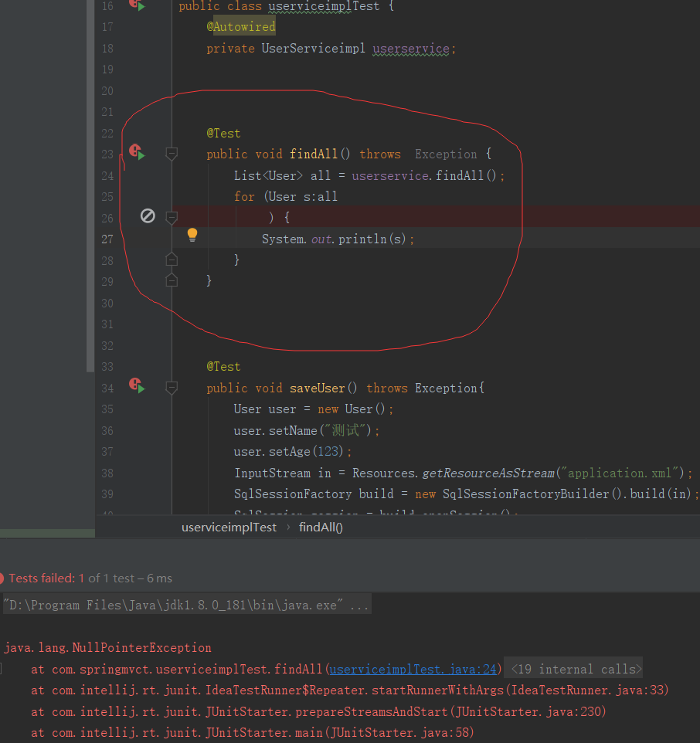Viewport: 700px width, 743px height.
Task: Click JUnitStarter.java:230 stack frame
Action: [528, 712]
